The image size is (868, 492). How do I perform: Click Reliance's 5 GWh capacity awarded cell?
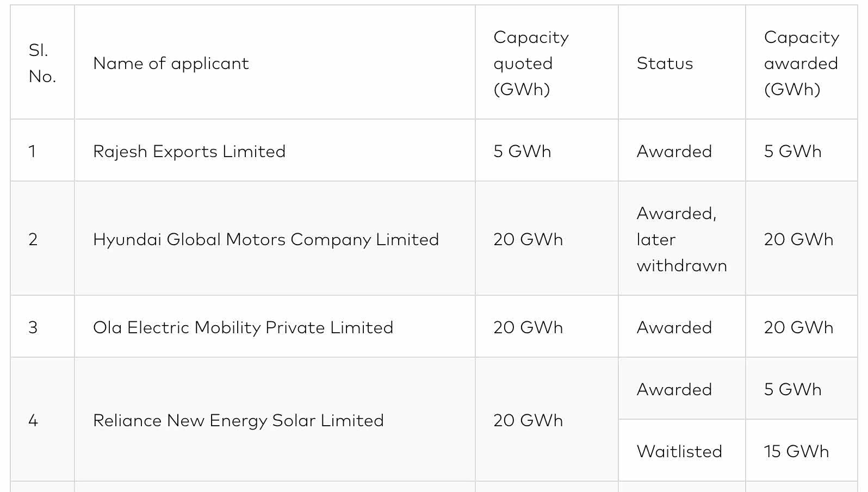pos(792,389)
